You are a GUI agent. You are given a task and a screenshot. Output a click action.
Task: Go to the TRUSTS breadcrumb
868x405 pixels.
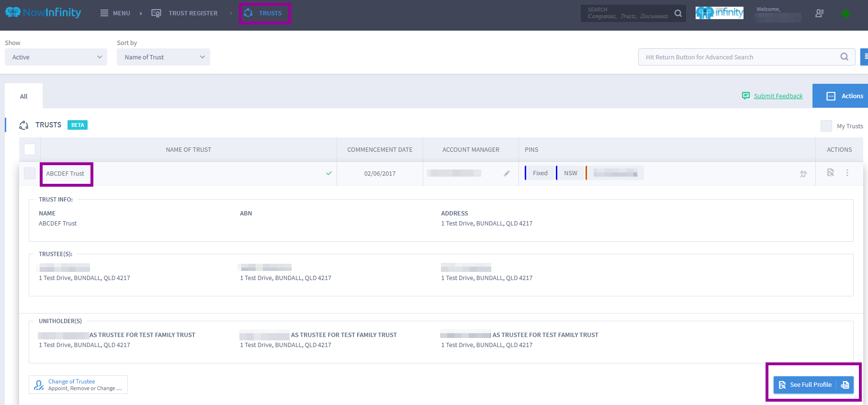pyautogui.click(x=271, y=13)
